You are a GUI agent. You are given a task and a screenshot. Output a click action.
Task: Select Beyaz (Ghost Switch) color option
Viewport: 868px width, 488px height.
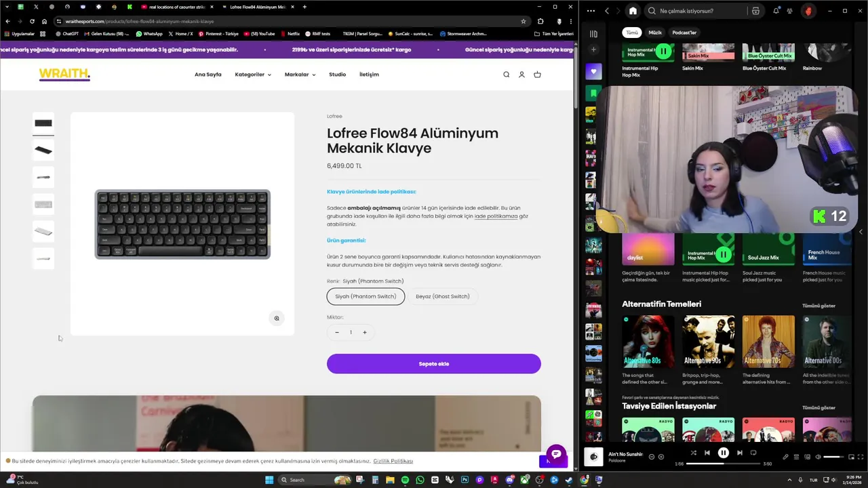click(x=443, y=296)
